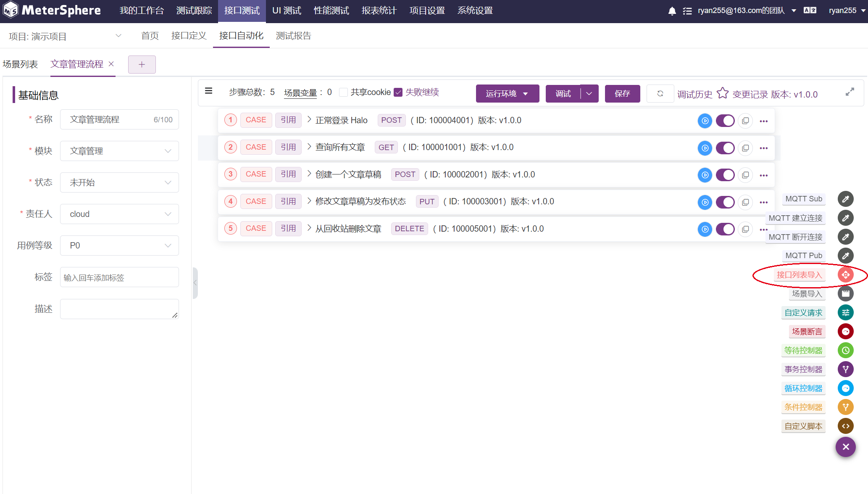The height and width of the screenshot is (494, 868).
Task: Click the 循环控制器 blue icon
Action: pyautogui.click(x=845, y=388)
